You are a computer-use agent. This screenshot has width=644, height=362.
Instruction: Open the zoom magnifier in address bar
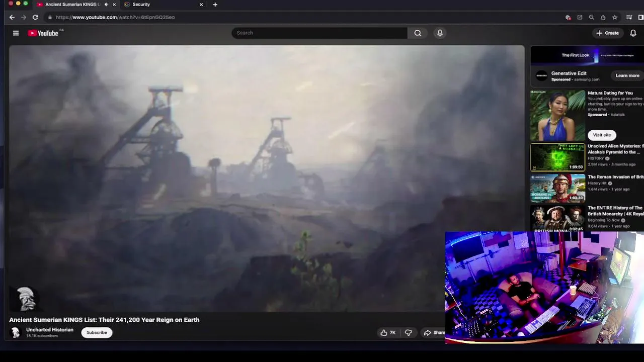click(591, 17)
